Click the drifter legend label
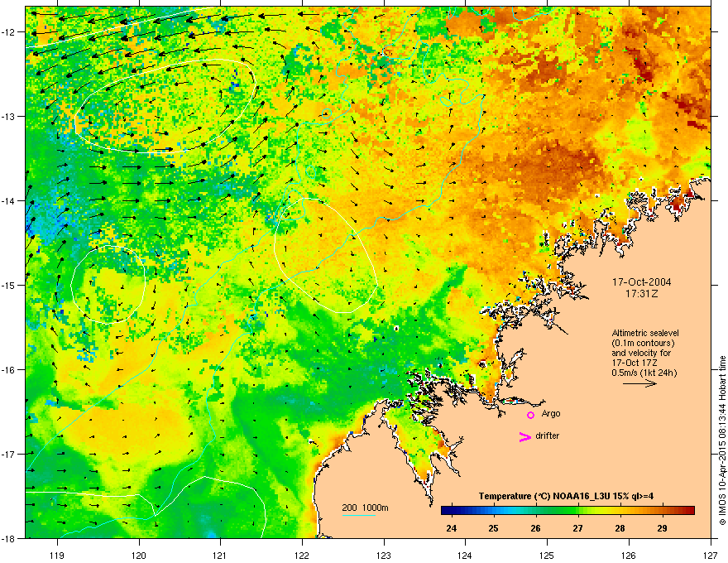This screenshot has height=563, width=728. click(548, 435)
